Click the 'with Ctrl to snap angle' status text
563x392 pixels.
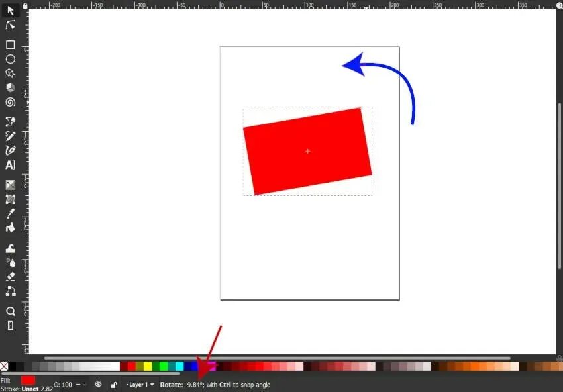click(238, 385)
